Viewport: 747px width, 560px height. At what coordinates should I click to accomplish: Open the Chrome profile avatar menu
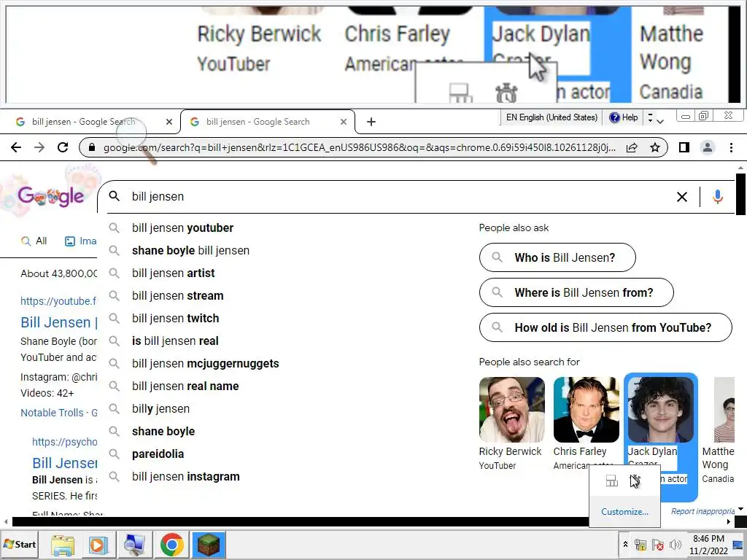[x=708, y=147]
